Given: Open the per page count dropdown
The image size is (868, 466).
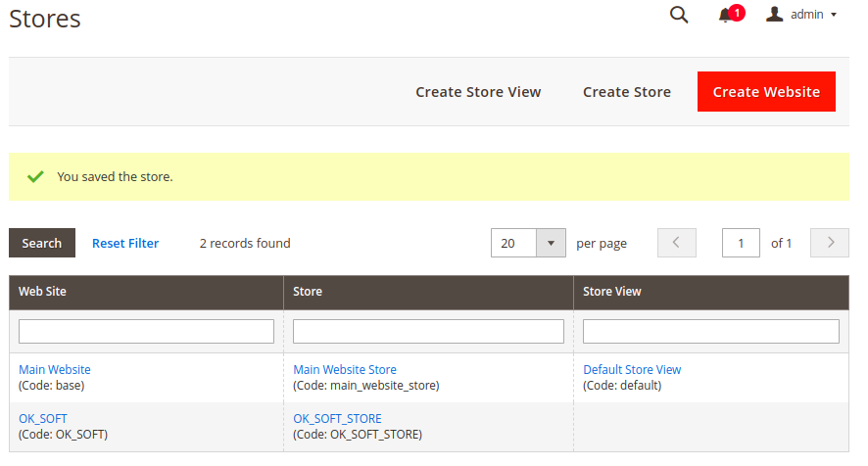Looking at the screenshot, I should [x=551, y=243].
